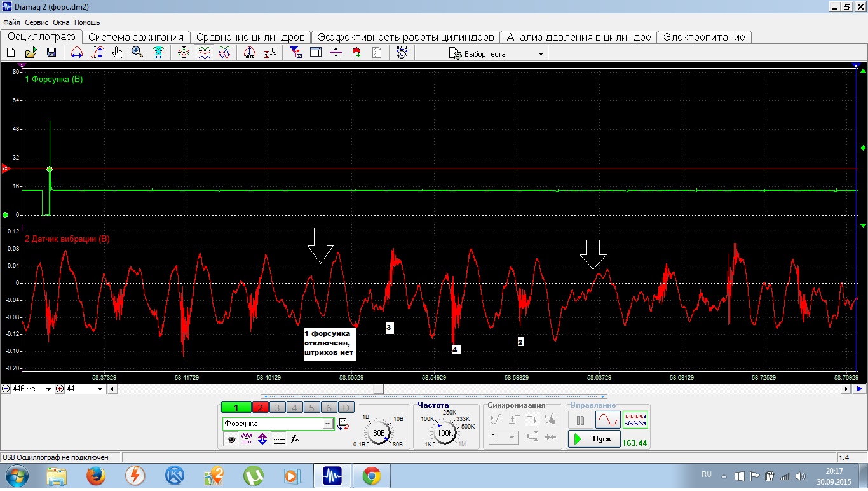Open the Электропитание tab
Image resolution: width=868 pixels, height=491 pixels.
[x=704, y=37]
